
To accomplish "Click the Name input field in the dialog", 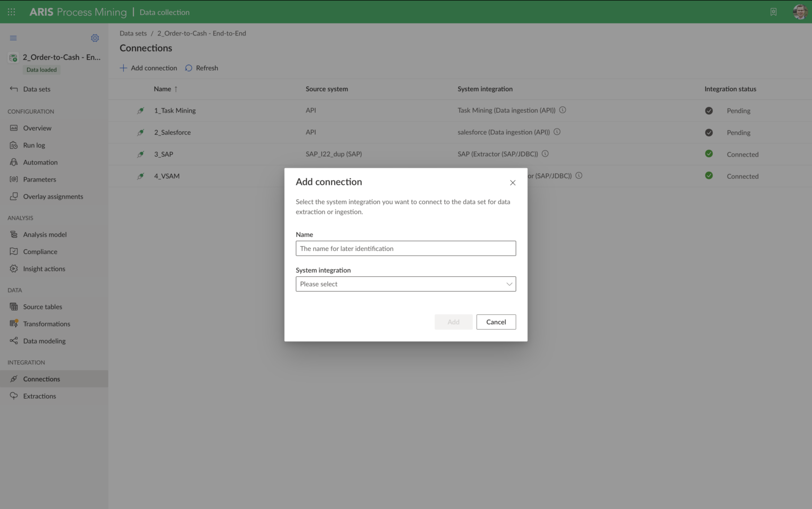I will coord(405,248).
